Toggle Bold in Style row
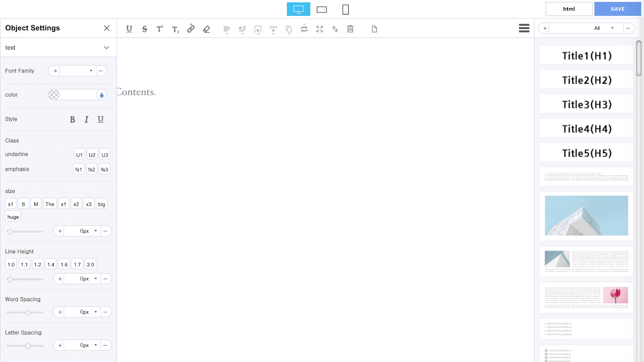Image resolution: width=644 pixels, height=362 pixels. click(72, 120)
